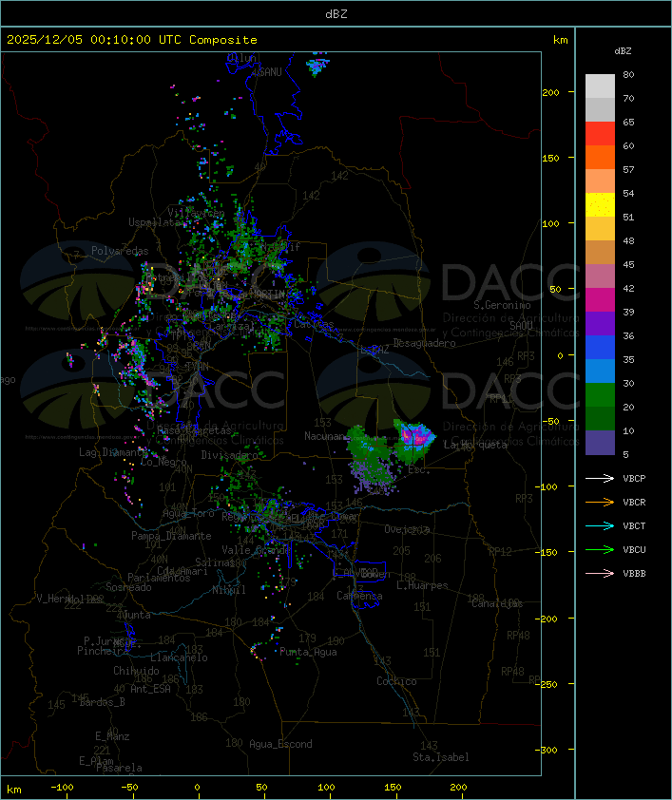
Task: Click the cyan VBCT arrow icon
Action: [x=600, y=526]
